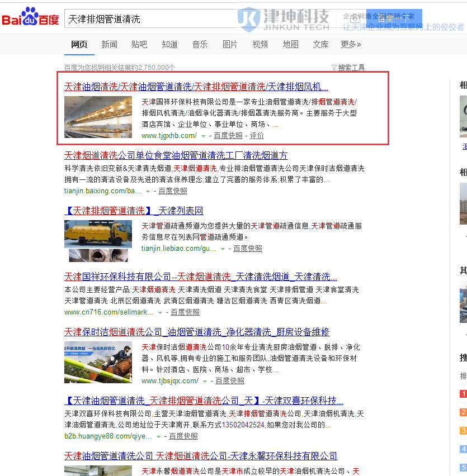Click URL text www.tjgxhb.com/
The height and width of the screenshot is (476, 467).
[169, 136]
